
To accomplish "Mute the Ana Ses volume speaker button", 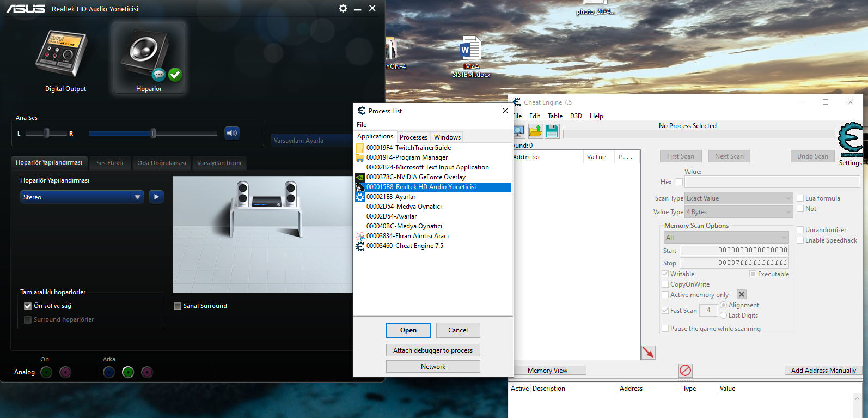I will [x=232, y=133].
